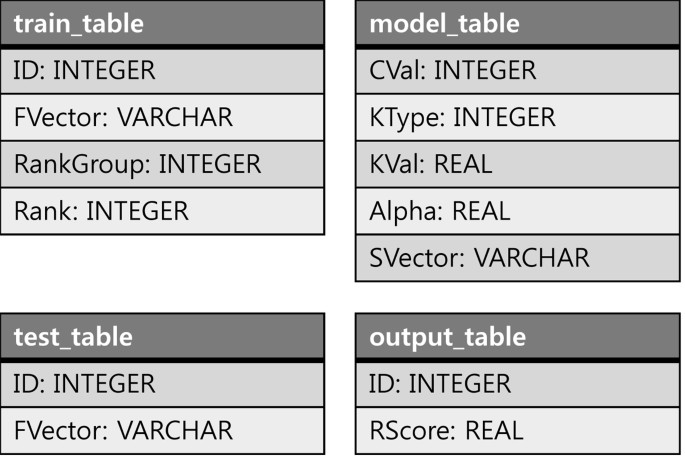685x463 pixels.
Task: Click the RScore: REAL row
Action: (x=518, y=431)
